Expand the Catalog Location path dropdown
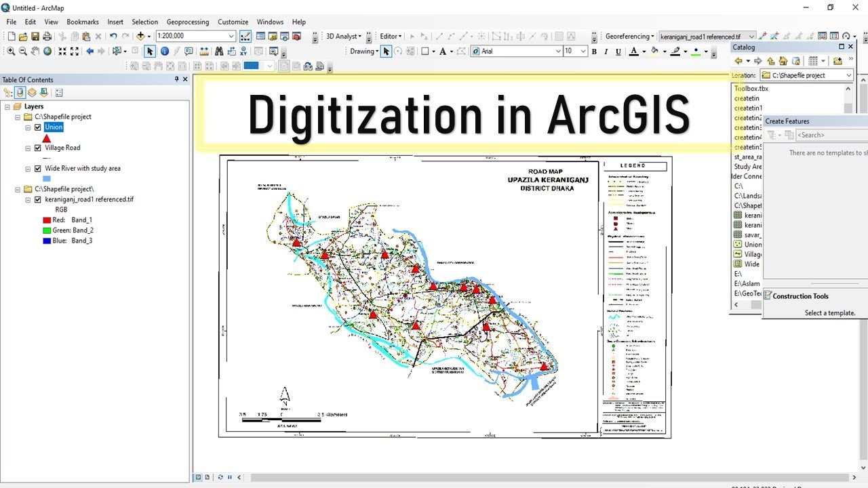868x488 pixels. (x=848, y=75)
